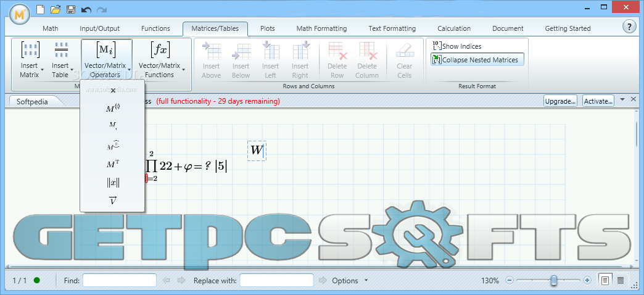This screenshot has width=644, height=295.
Task: Expand Vector/Matrix Functions dropdown arrow
Action: click(183, 70)
